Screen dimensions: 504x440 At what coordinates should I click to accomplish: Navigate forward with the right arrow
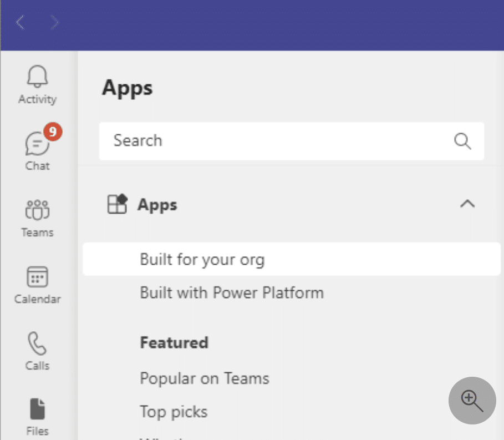(x=54, y=23)
